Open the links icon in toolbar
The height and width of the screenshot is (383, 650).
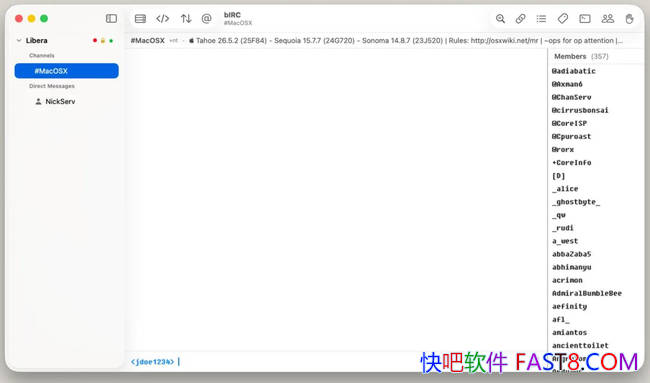point(521,19)
